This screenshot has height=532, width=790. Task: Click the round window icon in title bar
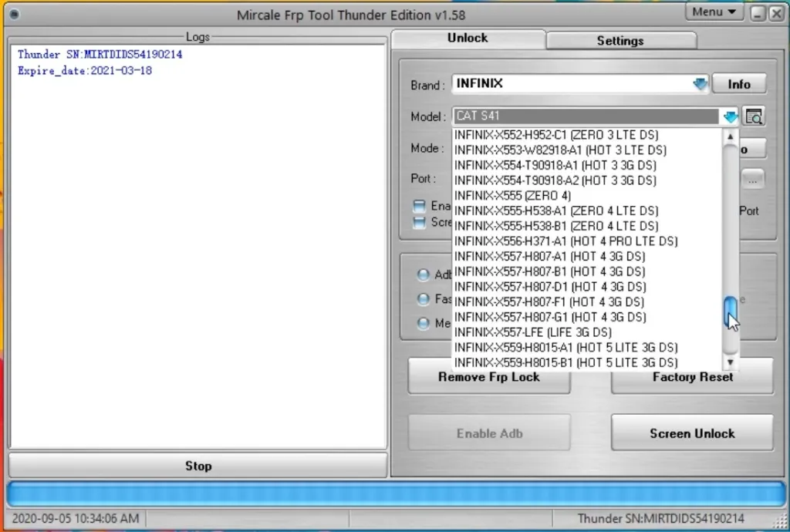[x=15, y=14]
